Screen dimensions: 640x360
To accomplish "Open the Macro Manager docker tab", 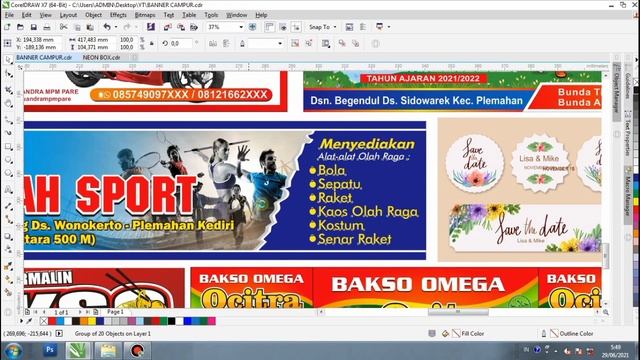I will point(627,195).
